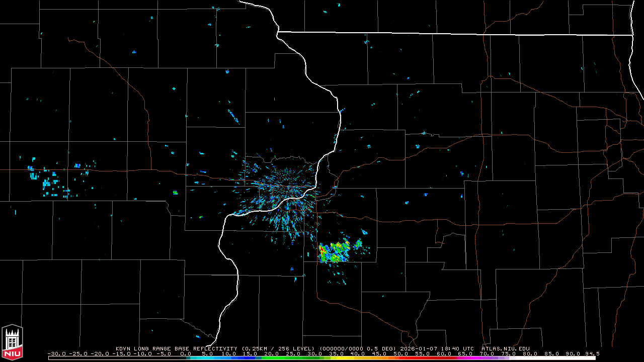Image resolution: width=644 pixels, height=362 pixels.
Task: Pick the red 50.0 dBZ color on scale
Action: coord(401,357)
